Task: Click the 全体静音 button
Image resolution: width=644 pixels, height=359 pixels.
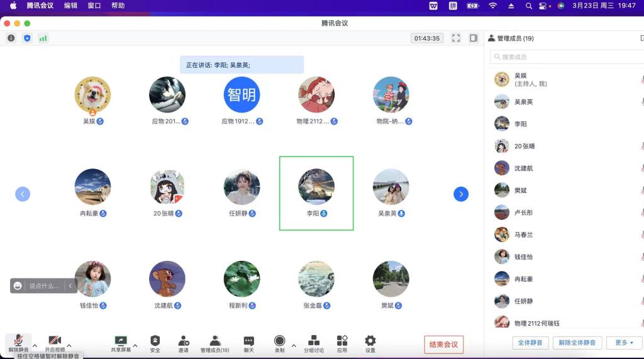Action: click(x=530, y=343)
